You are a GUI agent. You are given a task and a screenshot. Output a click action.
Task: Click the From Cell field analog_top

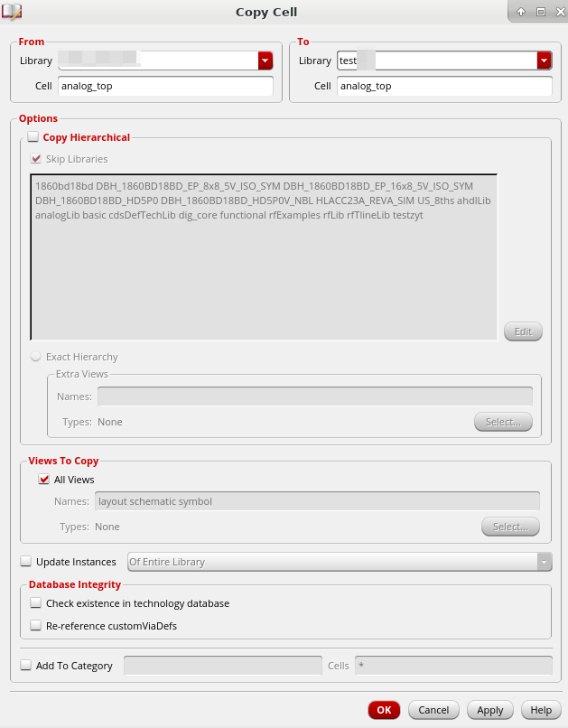pyautogui.click(x=165, y=86)
